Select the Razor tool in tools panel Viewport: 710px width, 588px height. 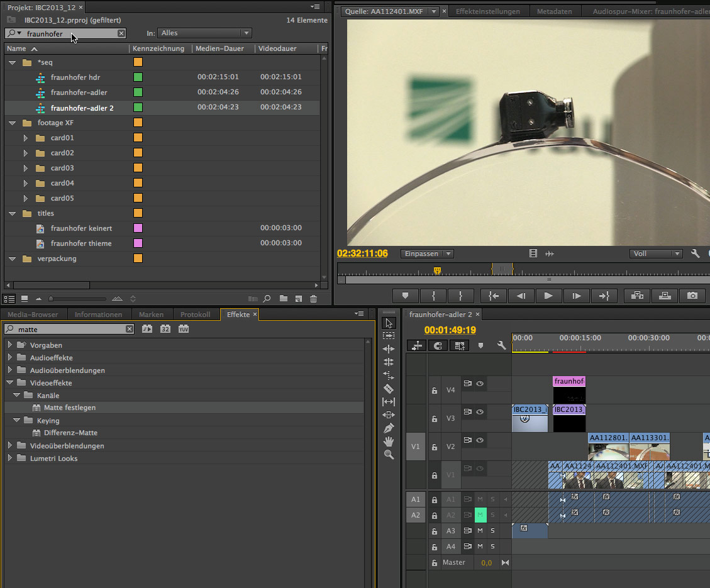click(388, 389)
